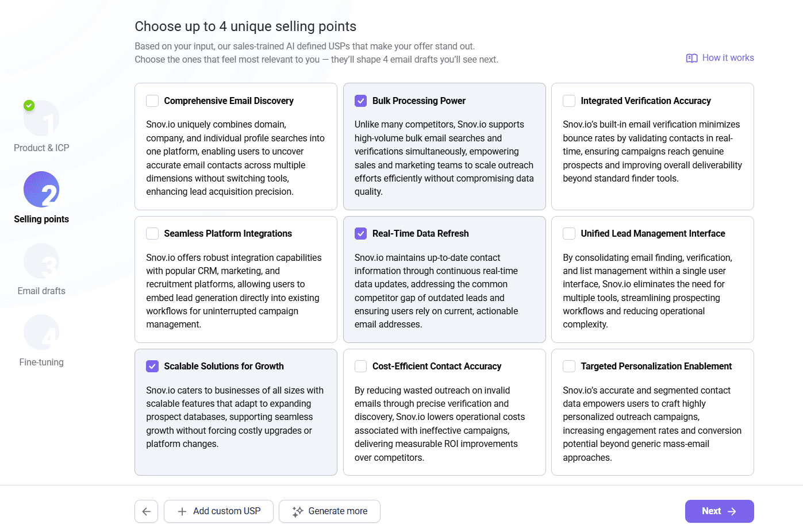Screen dimensions: 803x532
Task: Open the How it works link
Action: [x=728, y=58]
